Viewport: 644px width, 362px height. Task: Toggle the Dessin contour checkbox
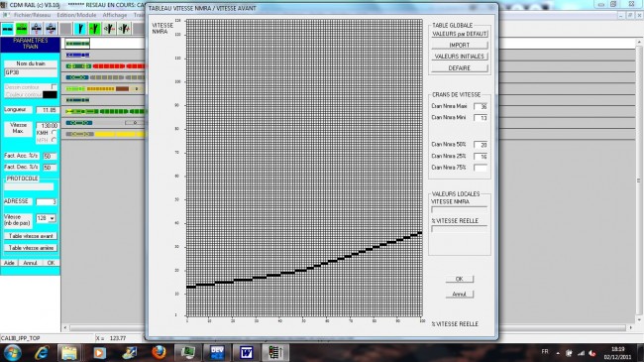pos(54,87)
